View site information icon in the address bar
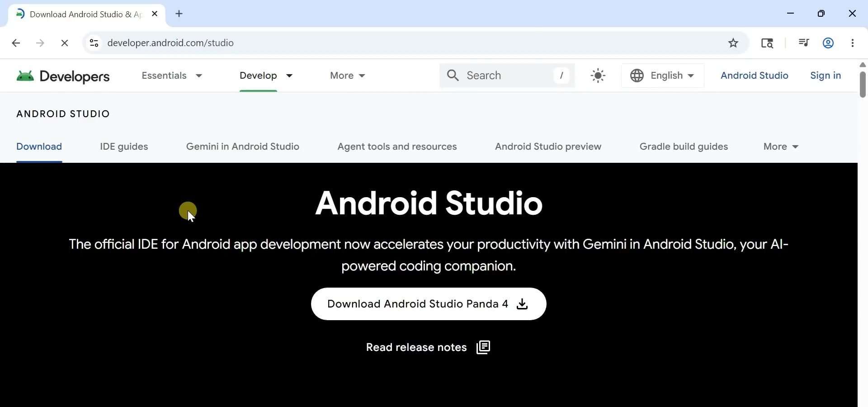The height and width of the screenshot is (407, 868). coord(94,43)
